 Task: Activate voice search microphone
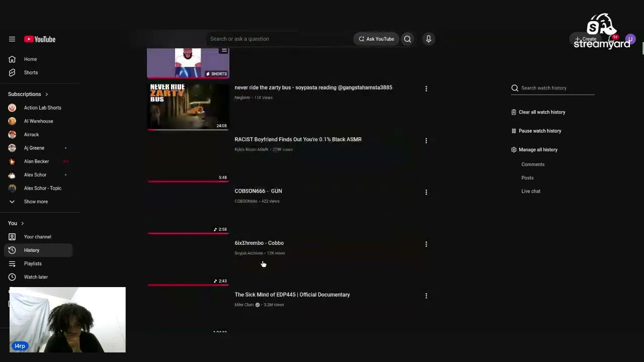(x=429, y=39)
